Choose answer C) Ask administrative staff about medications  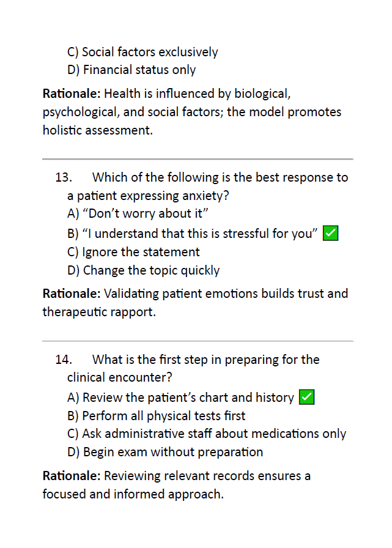point(207,434)
